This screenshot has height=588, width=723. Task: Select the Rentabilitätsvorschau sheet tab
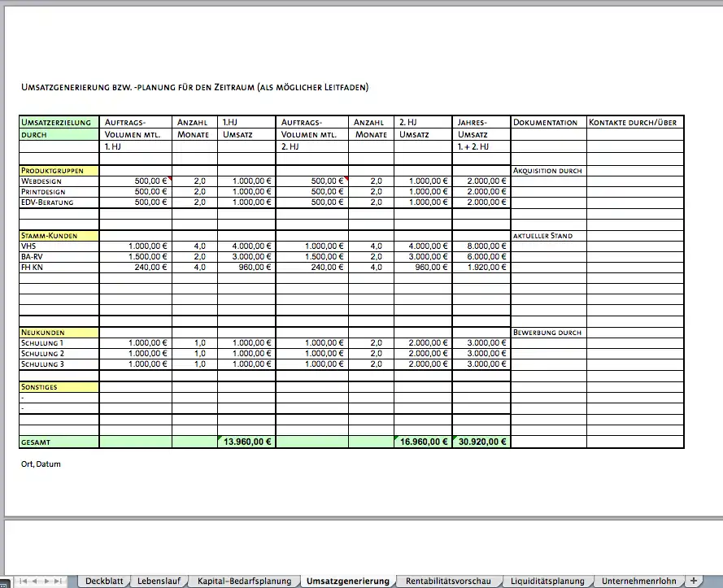[x=448, y=581]
